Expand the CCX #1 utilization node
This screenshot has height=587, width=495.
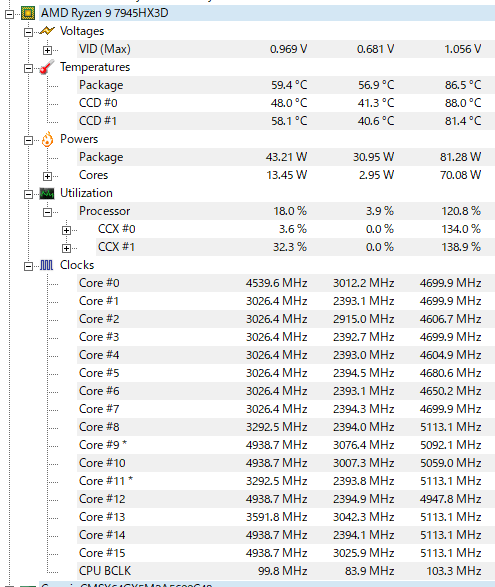(x=66, y=248)
